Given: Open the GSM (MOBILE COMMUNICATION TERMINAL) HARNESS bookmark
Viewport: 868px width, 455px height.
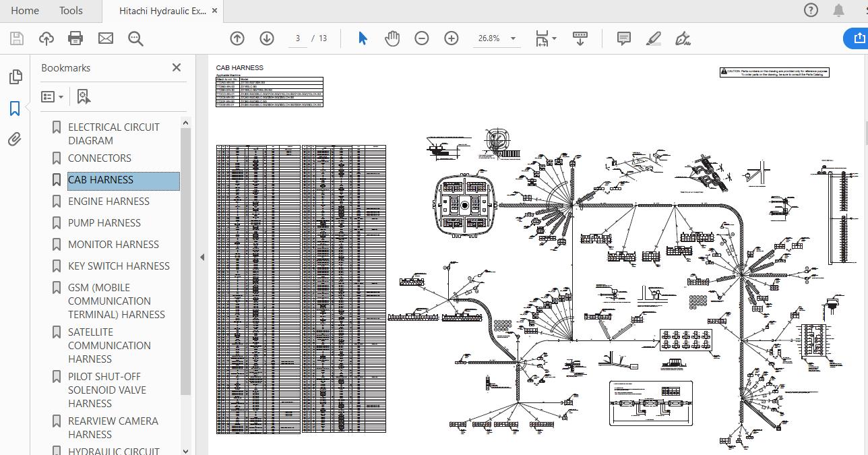Looking at the screenshot, I should pos(117,301).
